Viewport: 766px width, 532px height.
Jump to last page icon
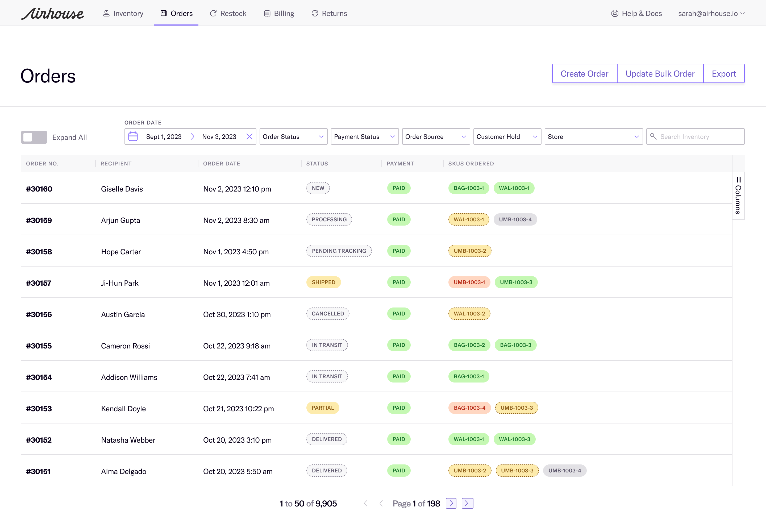[x=467, y=503]
